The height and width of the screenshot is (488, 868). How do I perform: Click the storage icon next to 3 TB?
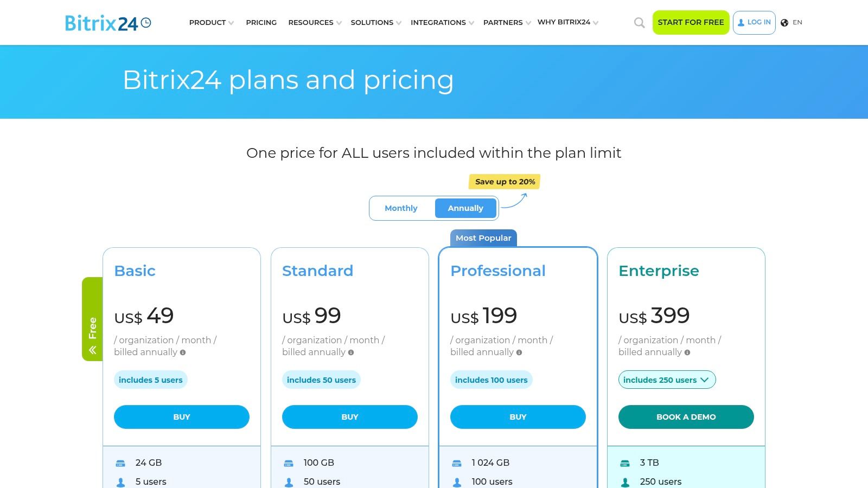(624, 463)
